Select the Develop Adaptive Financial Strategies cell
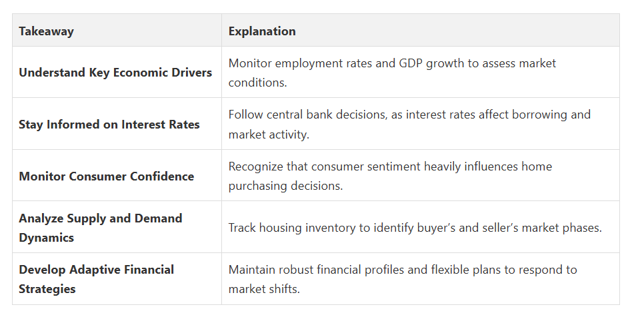Screen dimensions: 644x317 coord(117,279)
